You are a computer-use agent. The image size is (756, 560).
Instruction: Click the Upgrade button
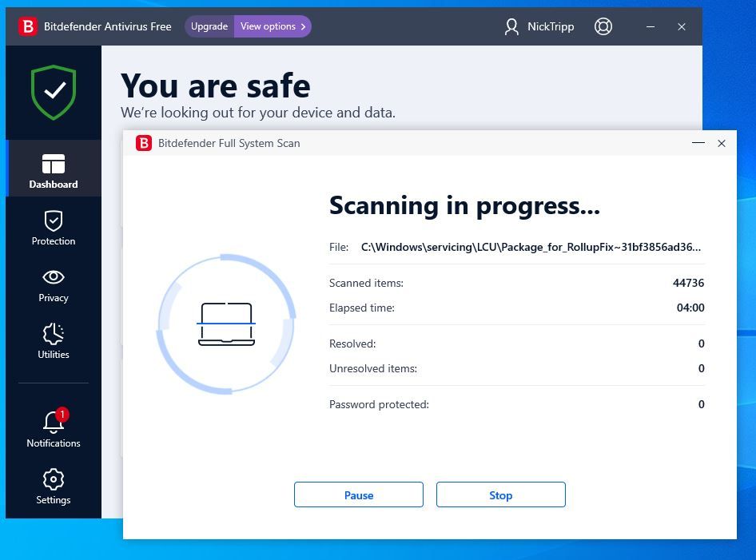click(209, 26)
